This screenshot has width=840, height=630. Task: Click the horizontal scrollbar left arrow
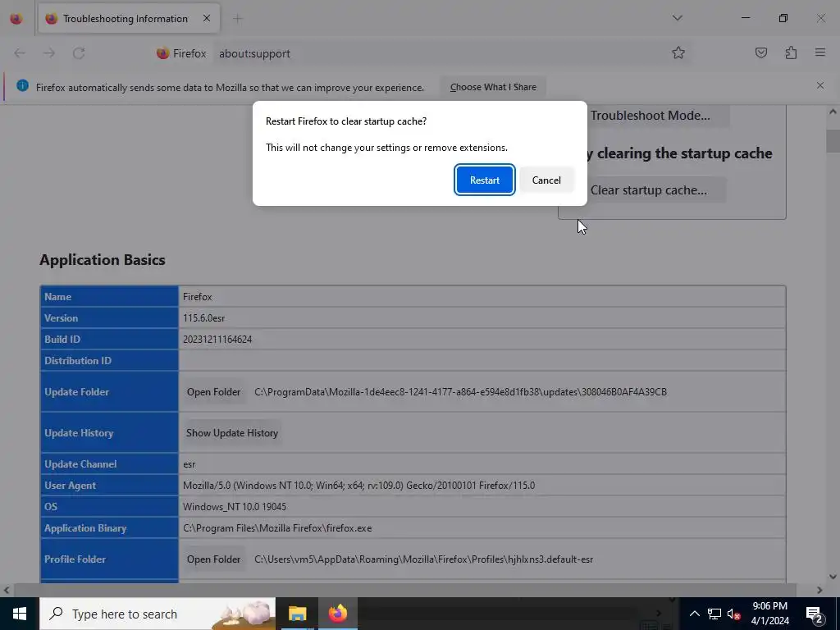(7, 590)
